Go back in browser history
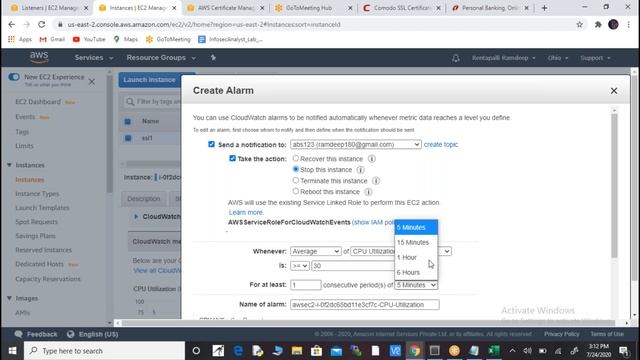Image resolution: width=640 pixels, height=360 pixels. tap(11, 24)
